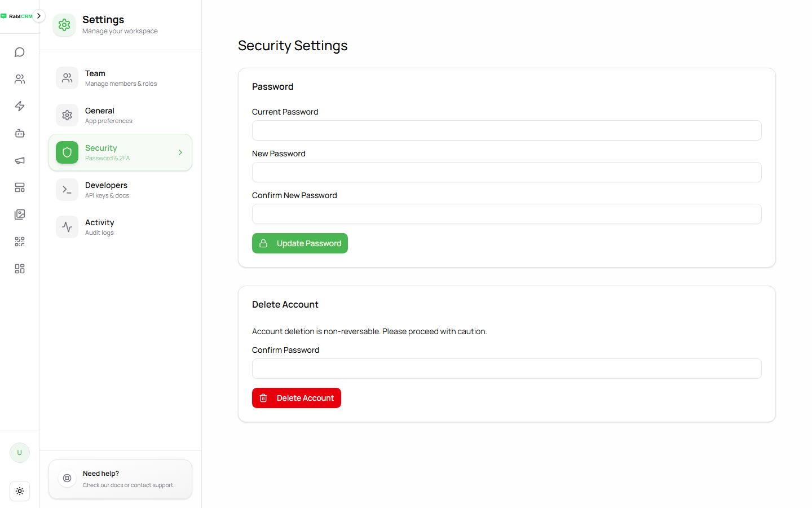Image resolution: width=812 pixels, height=508 pixels.
Task: Open the chat conversations icon in sidebar
Action: [x=20, y=52]
